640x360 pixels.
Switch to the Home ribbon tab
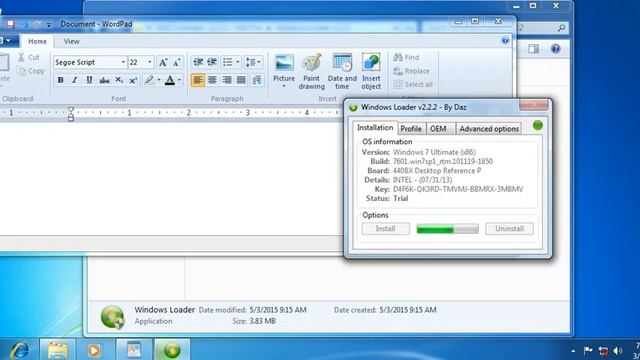pyautogui.click(x=37, y=41)
